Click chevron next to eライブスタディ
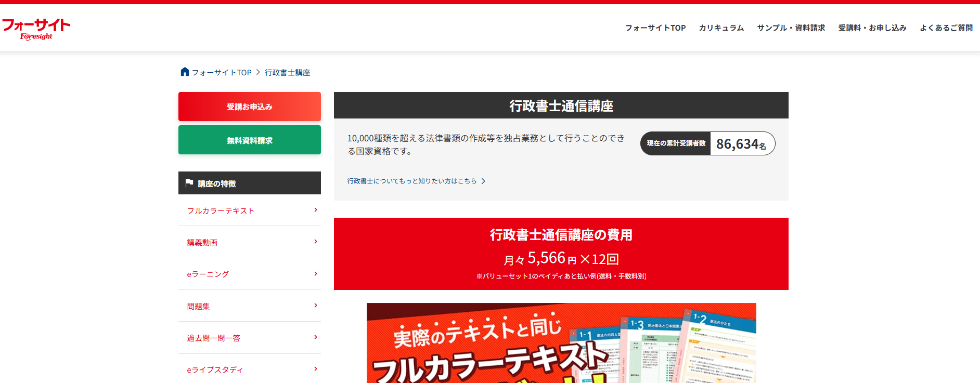The width and height of the screenshot is (980, 383). point(316,369)
